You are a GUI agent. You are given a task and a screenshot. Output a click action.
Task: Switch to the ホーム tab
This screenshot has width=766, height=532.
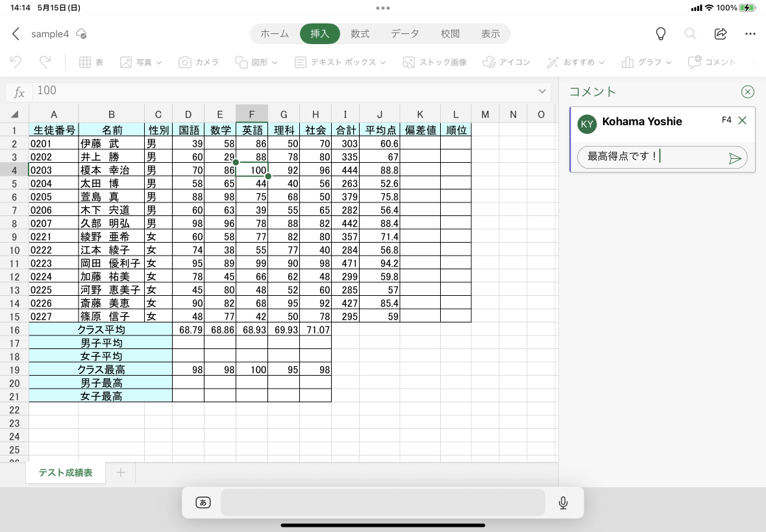point(275,34)
